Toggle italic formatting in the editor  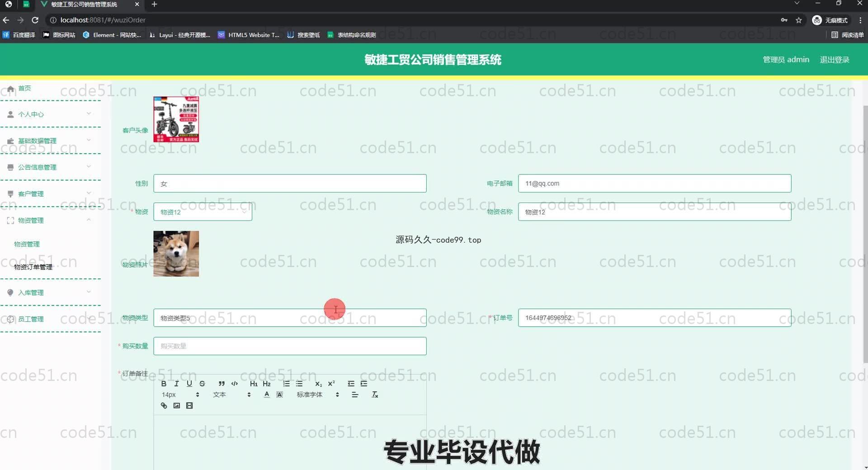(176, 384)
